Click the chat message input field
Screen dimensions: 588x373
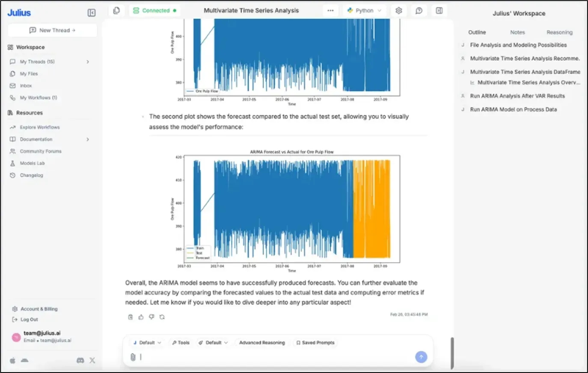click(274, 357)
